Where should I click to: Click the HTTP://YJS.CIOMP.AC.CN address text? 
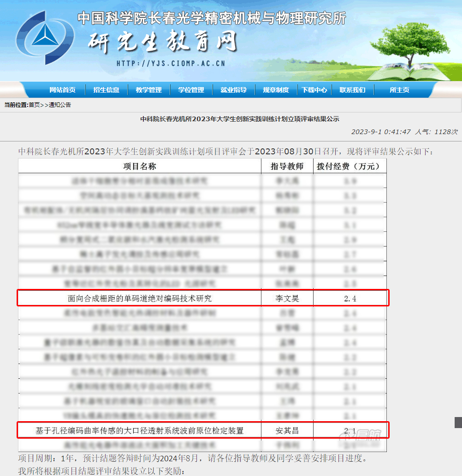tap(171, 64)
